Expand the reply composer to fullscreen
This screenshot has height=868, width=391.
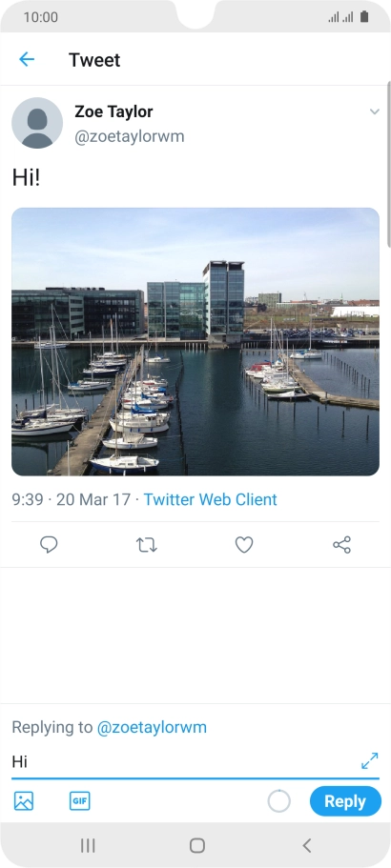click(x=369, y=760)
